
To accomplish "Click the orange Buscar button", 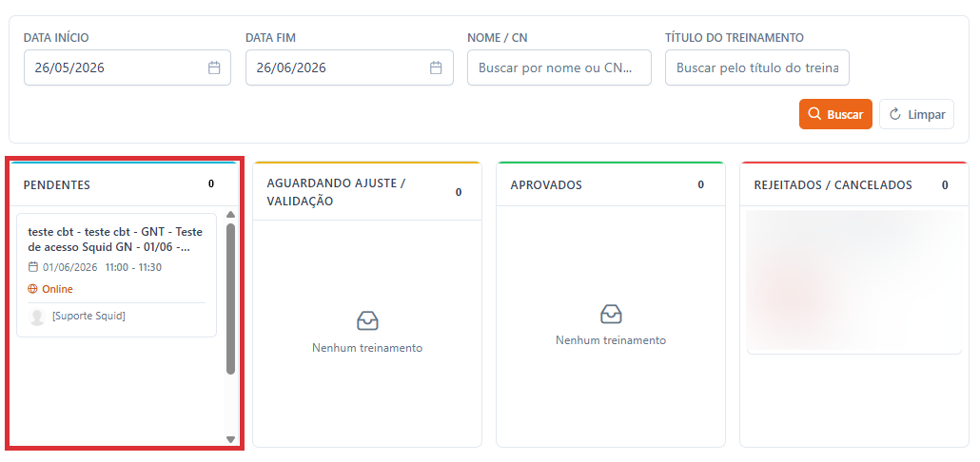I will [x=835, y=114].
